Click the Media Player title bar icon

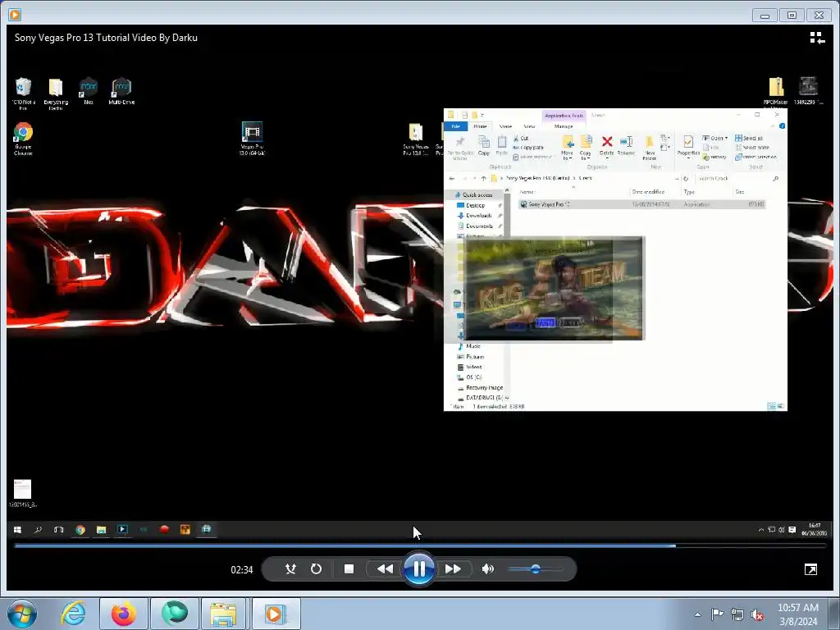coord(15,15)
